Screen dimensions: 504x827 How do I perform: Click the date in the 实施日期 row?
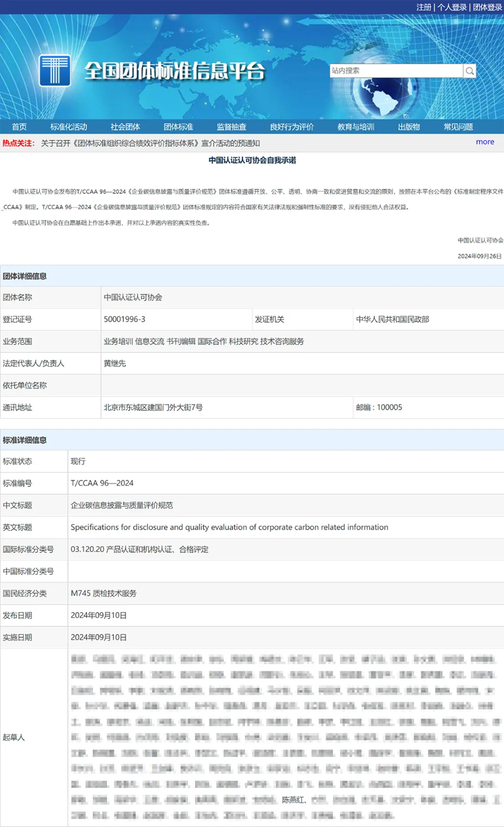[x=99, y=638]
